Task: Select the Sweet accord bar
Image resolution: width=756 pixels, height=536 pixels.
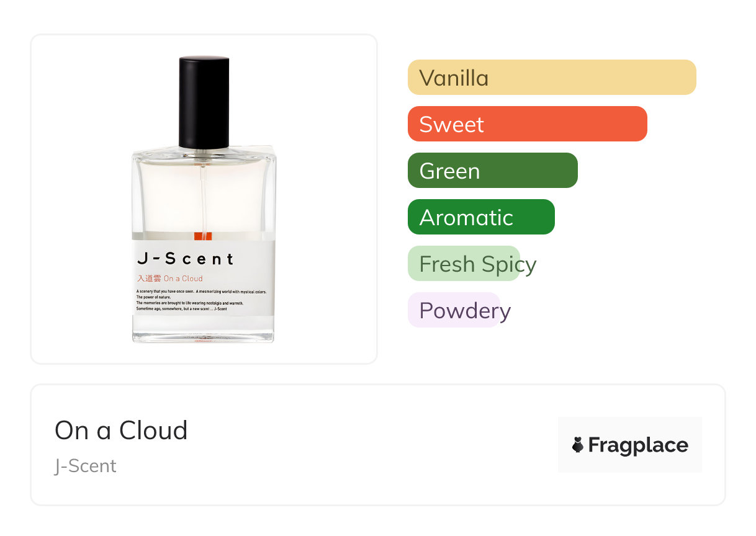Action: coord(527,124)
